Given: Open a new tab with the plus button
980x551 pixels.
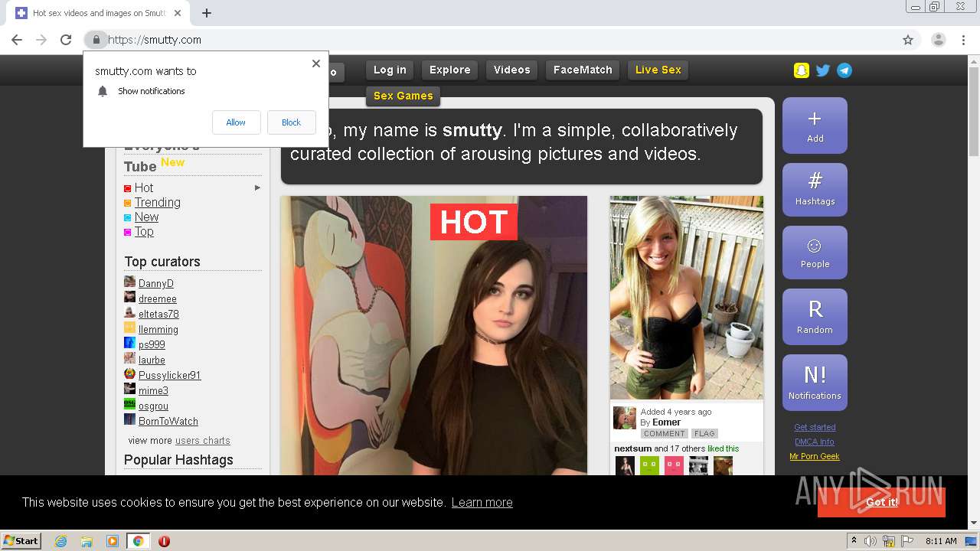Looking at the screenshot, I should (x=207, y=13).
